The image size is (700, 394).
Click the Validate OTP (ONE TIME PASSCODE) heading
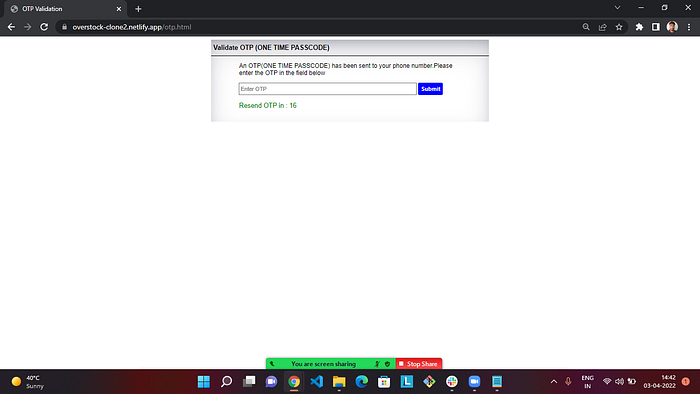point(271,47)
